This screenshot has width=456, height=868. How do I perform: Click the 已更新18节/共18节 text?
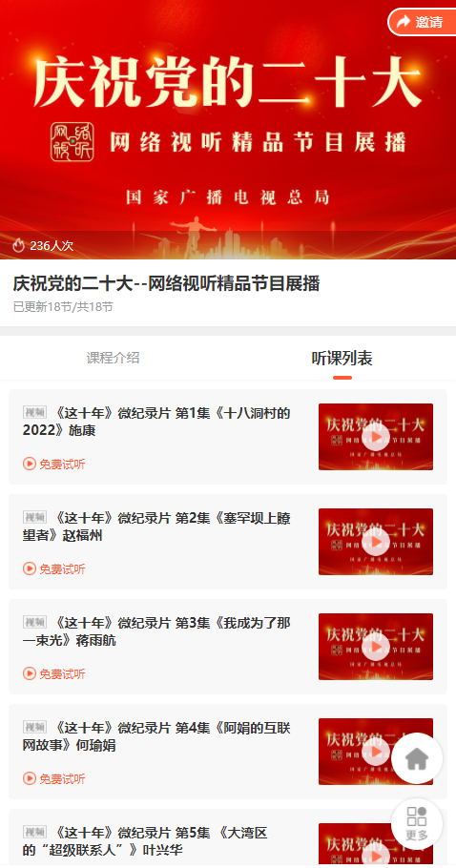click(63, 307)
